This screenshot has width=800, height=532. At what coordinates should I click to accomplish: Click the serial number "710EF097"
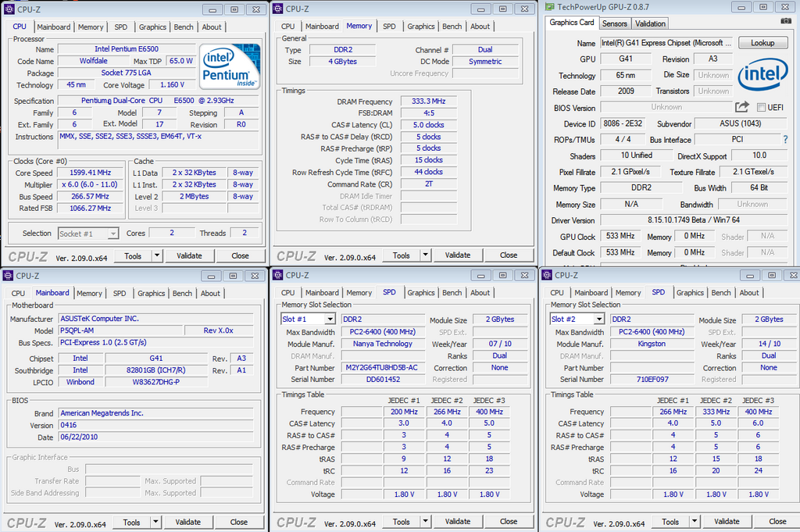tap(652, 380)
